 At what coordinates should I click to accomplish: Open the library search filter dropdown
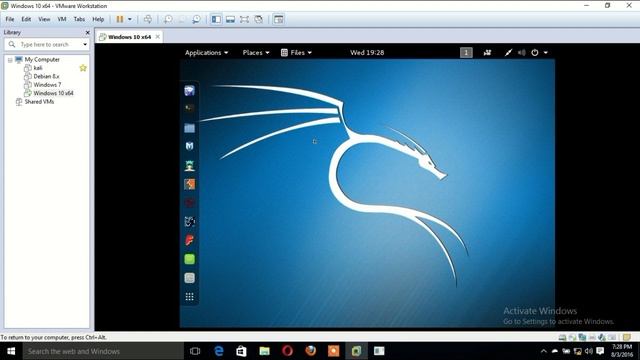coord(85,44)
